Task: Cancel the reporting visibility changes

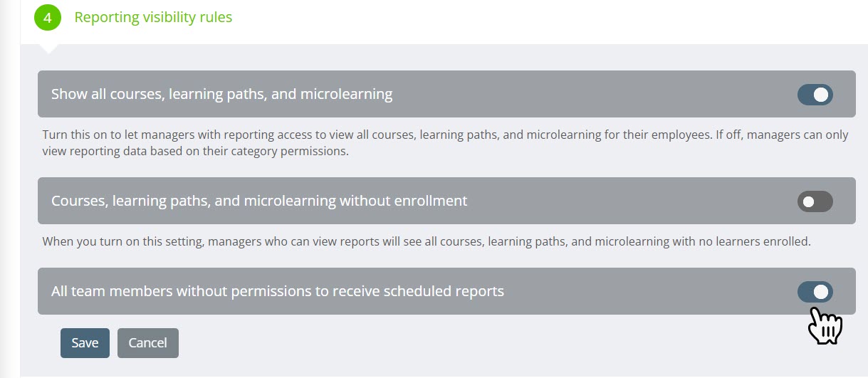Action: point(147,343)
